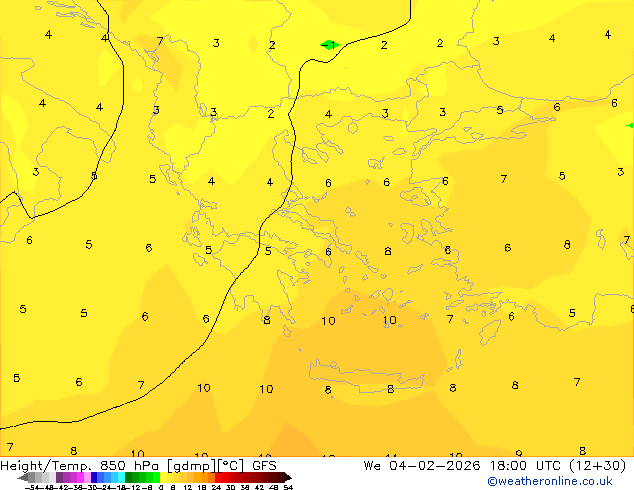Click the '54' legend value at scale end
Viewport: 634px width, 490px height.
[x=288, y=488]
